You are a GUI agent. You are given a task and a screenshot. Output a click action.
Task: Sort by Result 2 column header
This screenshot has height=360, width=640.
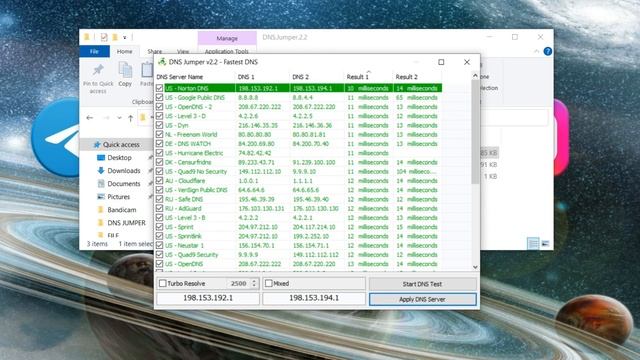pyautogui.click(x=417, y=77)
